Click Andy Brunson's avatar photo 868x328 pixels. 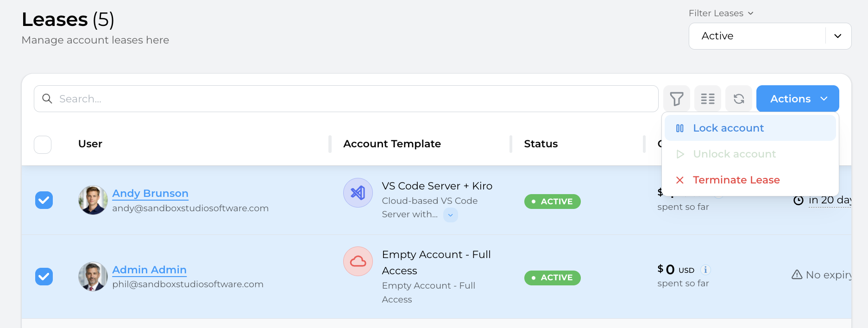coord(93,200)
